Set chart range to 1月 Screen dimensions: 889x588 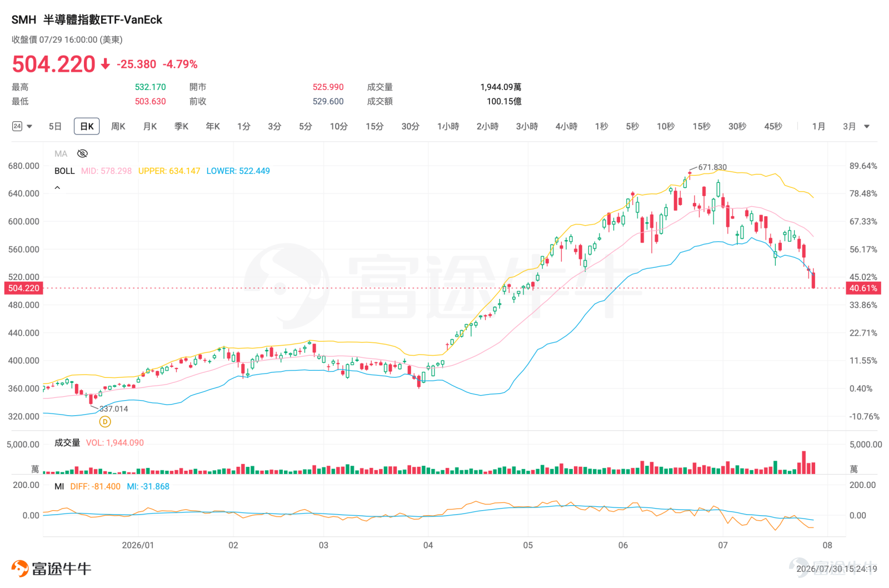(x=818, y=126)
